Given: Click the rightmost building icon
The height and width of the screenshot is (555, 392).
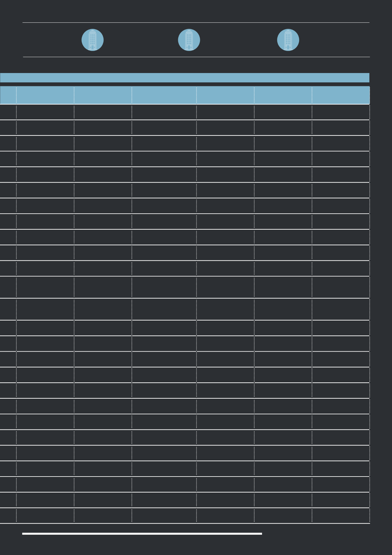Looking at the screenshot, I should tap(288, 40).
